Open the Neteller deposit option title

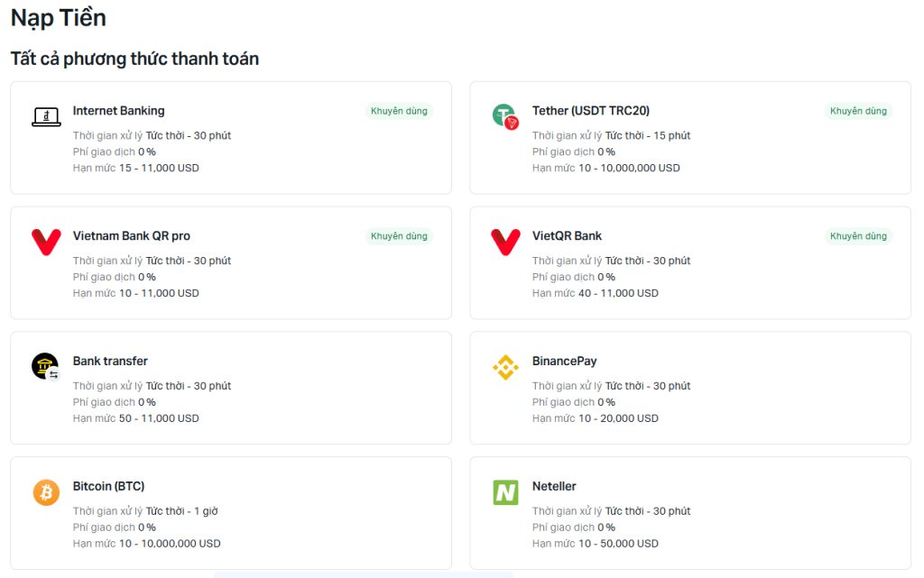click(x=554, y=487)
